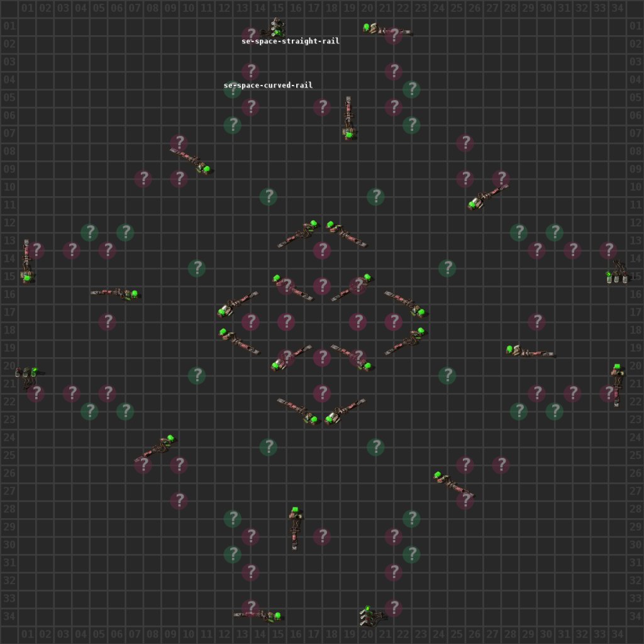
Task: Select vertical rail signal in column 01, rows 13-15
Action: 27,261
